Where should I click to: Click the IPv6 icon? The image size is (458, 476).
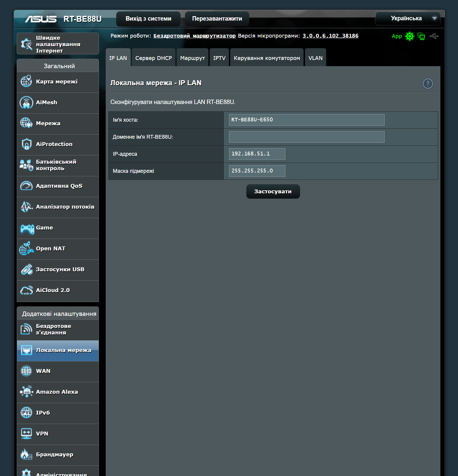(x=26, y=413)
